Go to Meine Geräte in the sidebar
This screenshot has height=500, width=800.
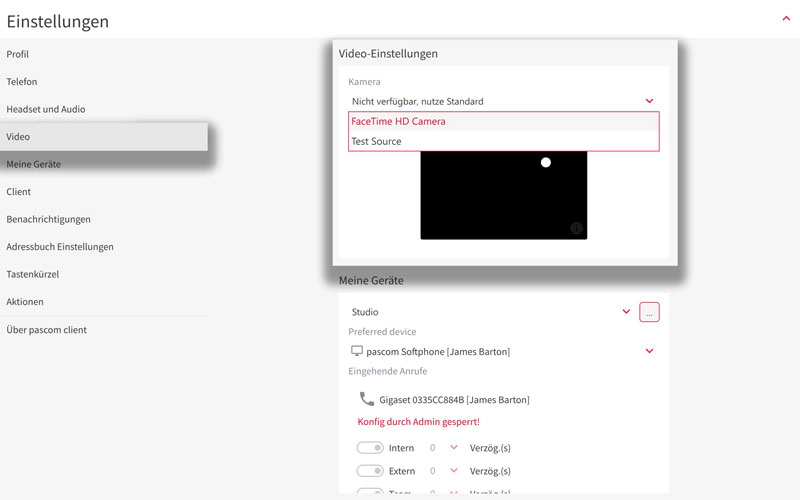[x=34, y=164]
